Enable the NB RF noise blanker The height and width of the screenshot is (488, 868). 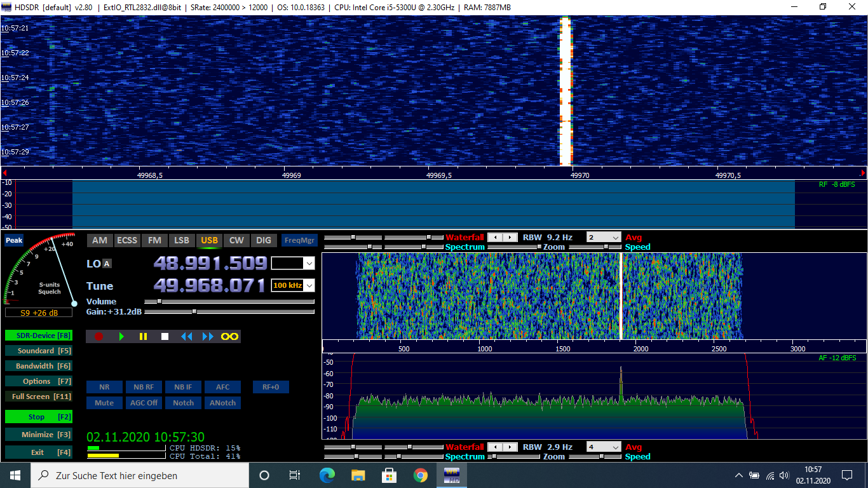point(144,387)
